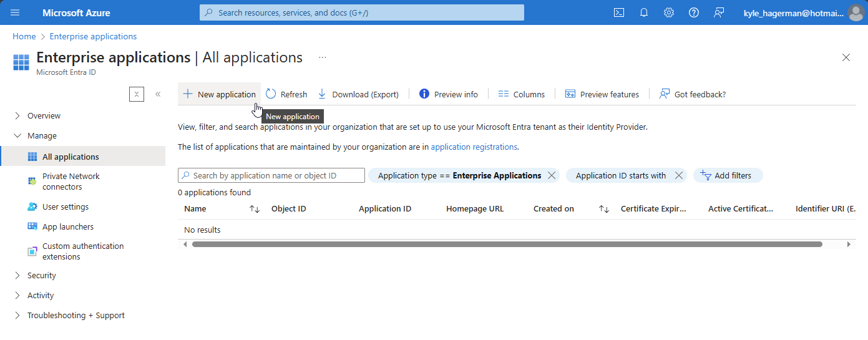This screenshot has width=868, height=340.
Task: Close the Enterprise applications blade
Action: click(846, 57)
